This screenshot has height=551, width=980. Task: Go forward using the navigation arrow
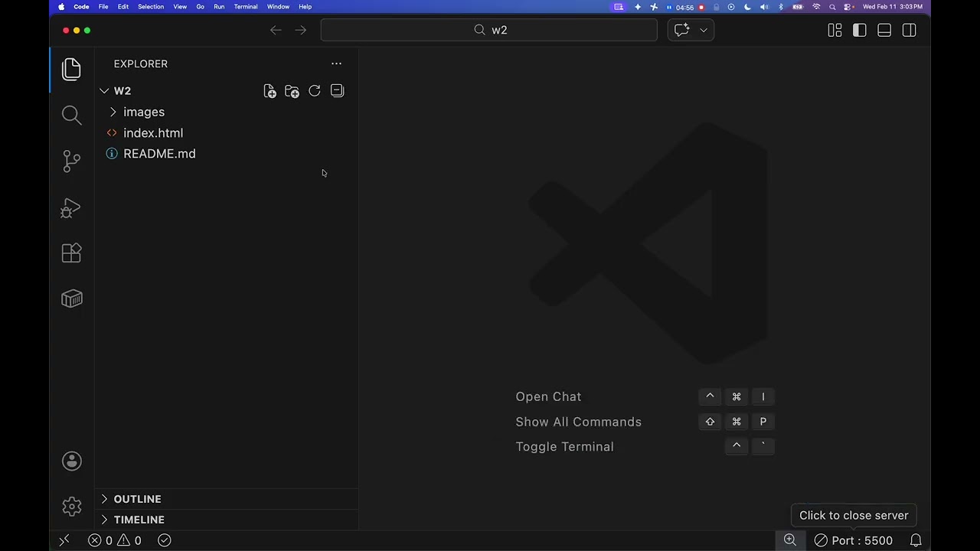[x=300, y=30]
